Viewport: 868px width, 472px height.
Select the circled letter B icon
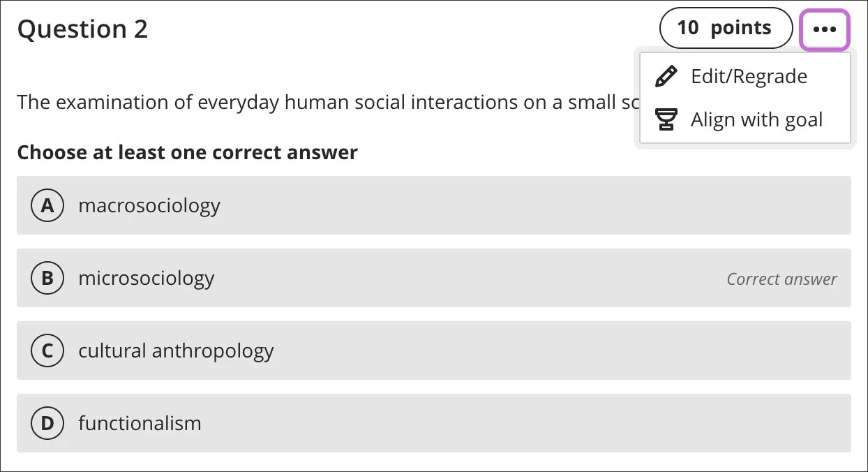coord(47,278)
